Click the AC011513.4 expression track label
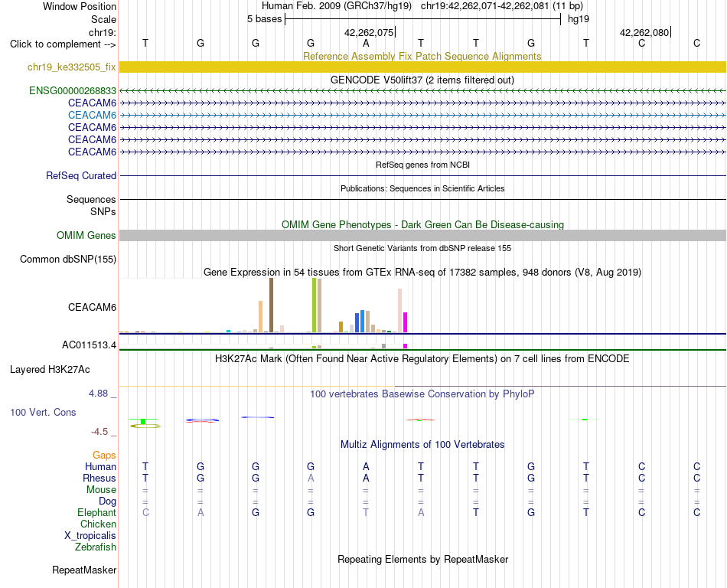727x588 pixels. pyautogui.click(x=89, y=345)
